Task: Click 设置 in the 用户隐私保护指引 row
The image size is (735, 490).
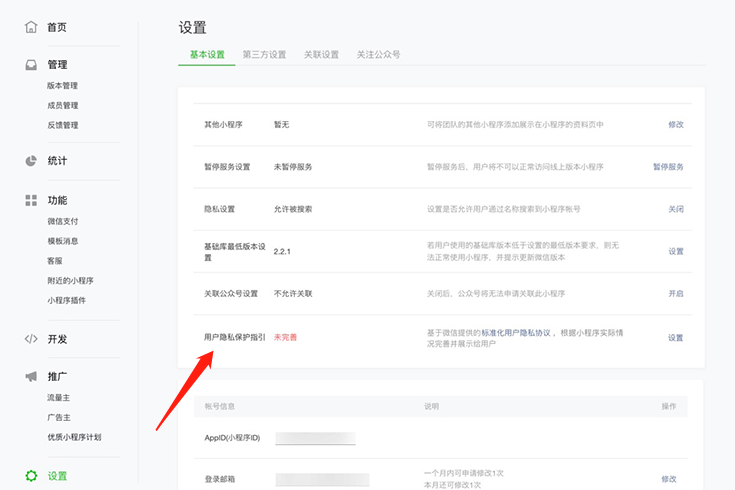Action: (675, 338)
